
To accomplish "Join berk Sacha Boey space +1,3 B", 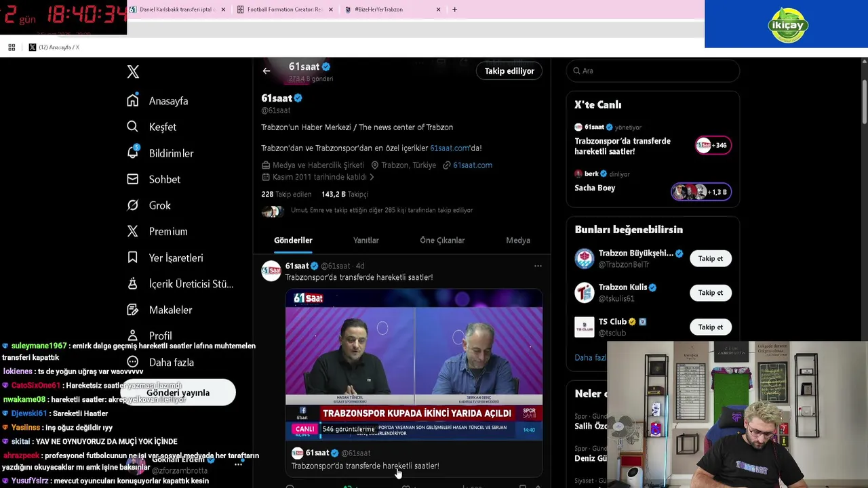I will coord(701,192).
